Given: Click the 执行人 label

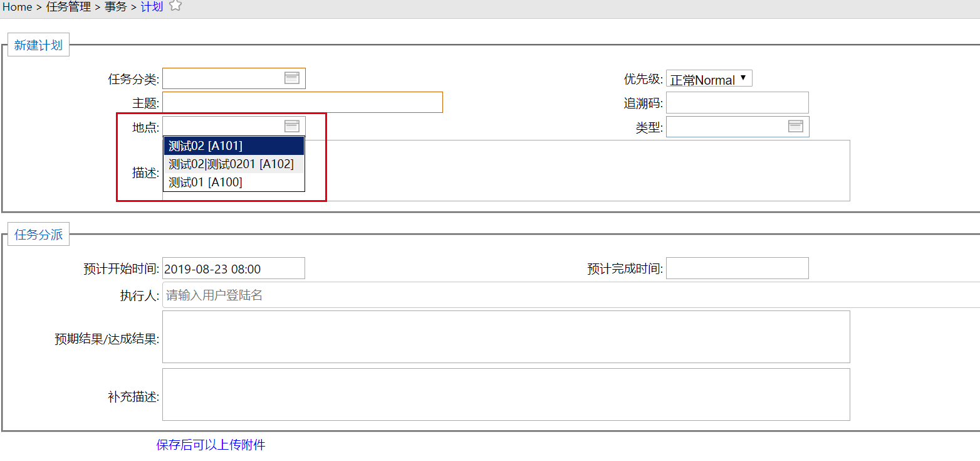Looking at the screenshot, I should (x=140, y=296).
